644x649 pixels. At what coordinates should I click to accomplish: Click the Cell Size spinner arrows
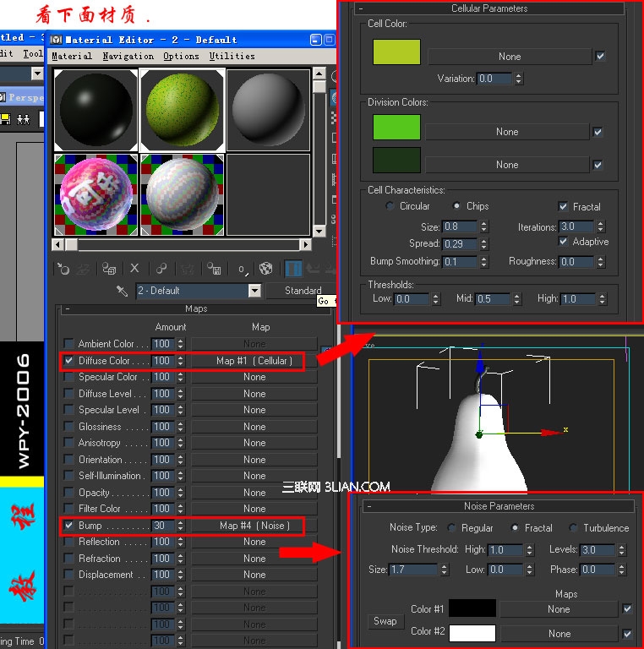click(483, 226)
